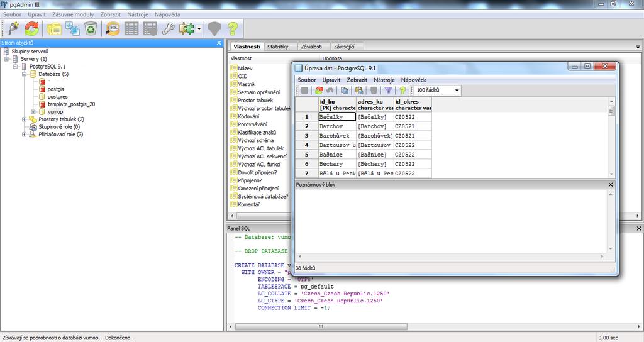Close the Panel SQL pane
This screenshot has width=644, height=342.
(639, 228)
